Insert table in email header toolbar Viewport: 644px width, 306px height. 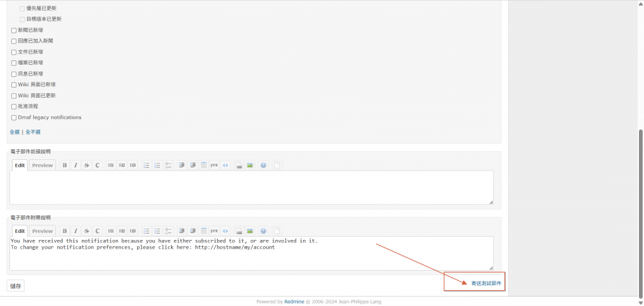point(204,166)
